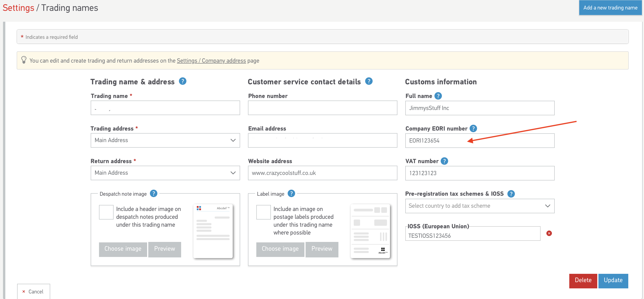Click help icon beside Trading name & address
The width and height of the screenshot is (644, 299).
pyautogui.click(x=183, y=81)
